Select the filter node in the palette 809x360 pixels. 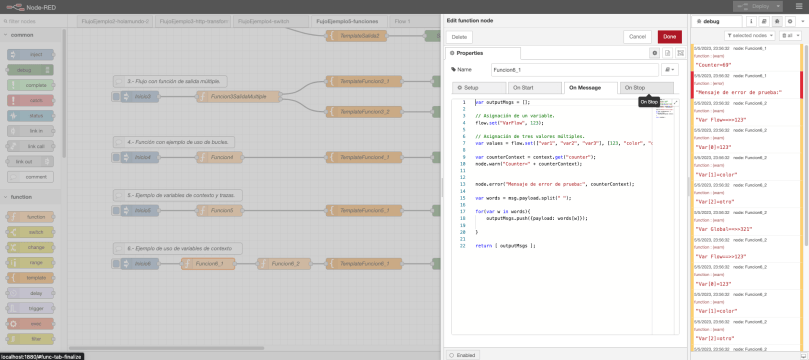click(x=31, y=339)
